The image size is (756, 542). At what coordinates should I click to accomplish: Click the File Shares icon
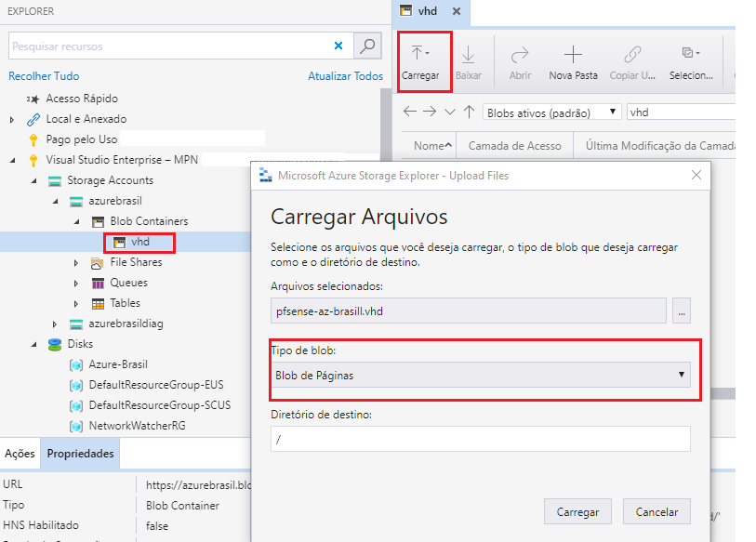[98, 263]
